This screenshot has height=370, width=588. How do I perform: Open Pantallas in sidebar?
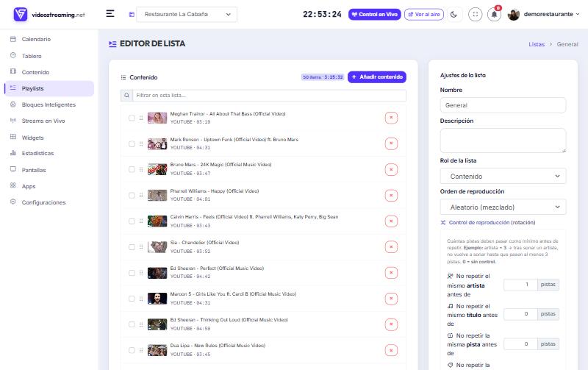tap(34, 170)
